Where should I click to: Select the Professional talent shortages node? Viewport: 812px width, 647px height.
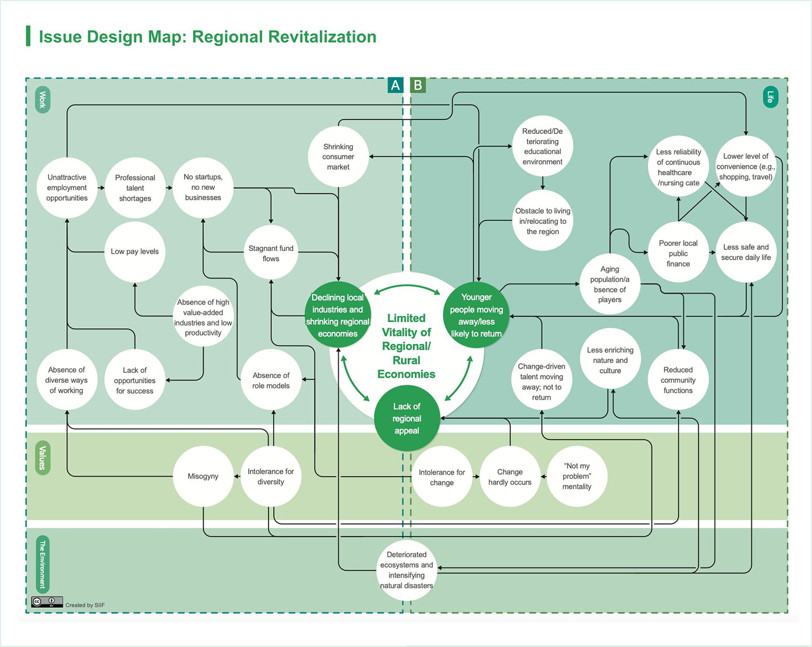135,188
